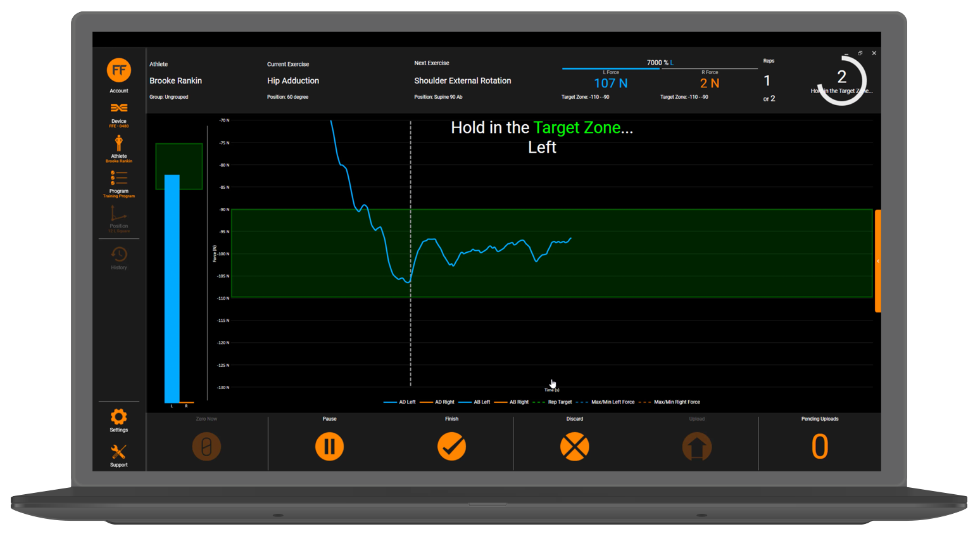Open the FF Account logo icon
This screenshot has height=536, width=980.
(x=119, y=70)
